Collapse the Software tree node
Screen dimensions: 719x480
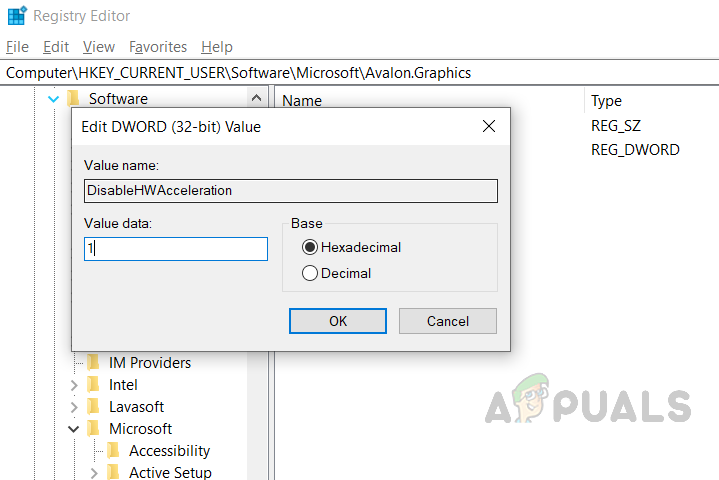(x=54, y=99)
